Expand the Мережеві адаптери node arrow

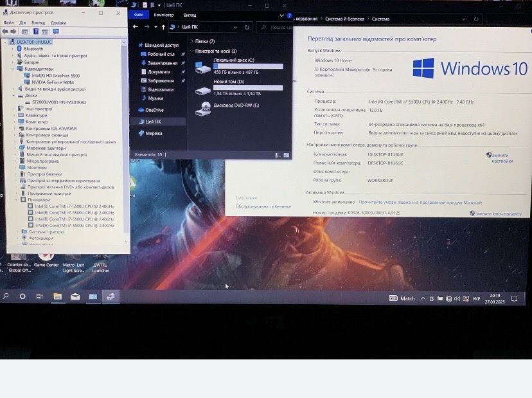(16, 148)
